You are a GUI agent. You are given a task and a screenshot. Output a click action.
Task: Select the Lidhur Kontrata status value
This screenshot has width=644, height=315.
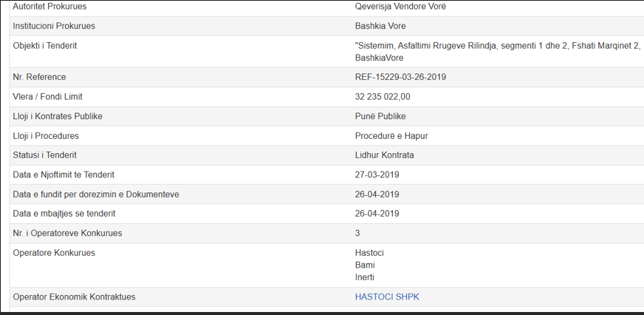384,155
